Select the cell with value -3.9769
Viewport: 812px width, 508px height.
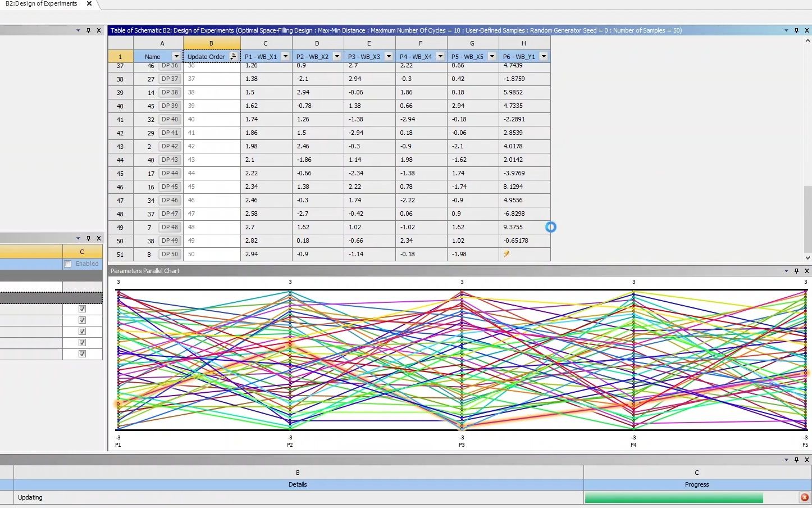[524, 173]
